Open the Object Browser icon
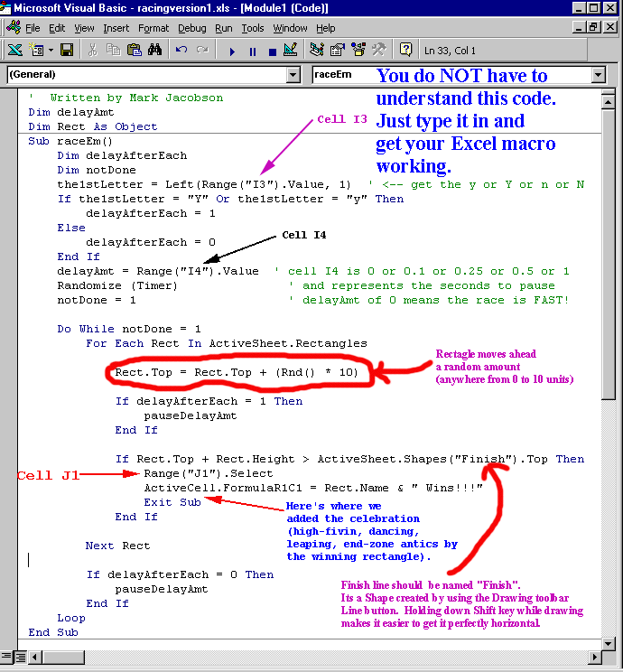This screenshot has height=672, width=623. pyautogui.click(x=358, y=51)
